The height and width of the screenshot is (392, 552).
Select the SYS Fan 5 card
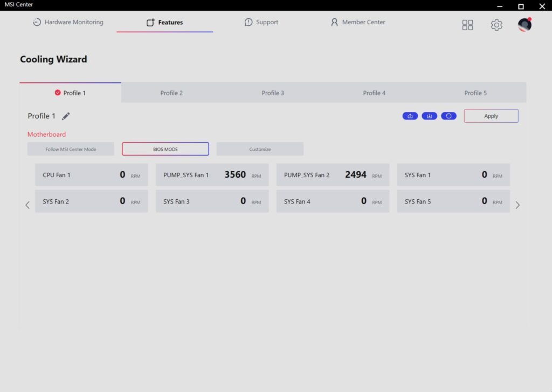pyautogui.click(x=453, y=201)
